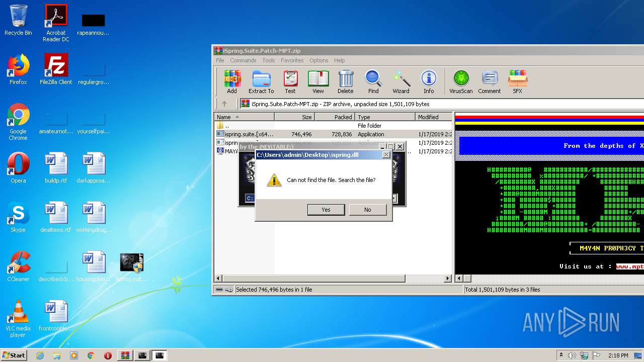
Task: Select the darkapproa… desktop document
Action: (94, 168)
